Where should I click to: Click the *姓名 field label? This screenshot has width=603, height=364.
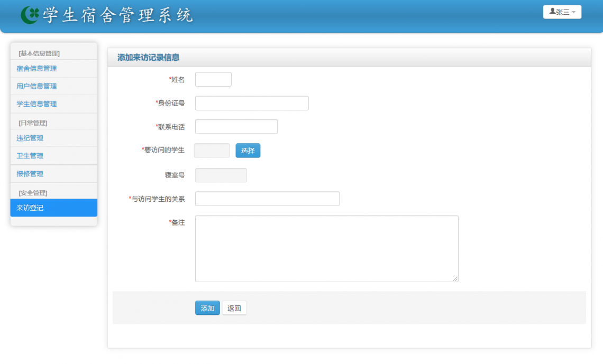click(177, 79)
